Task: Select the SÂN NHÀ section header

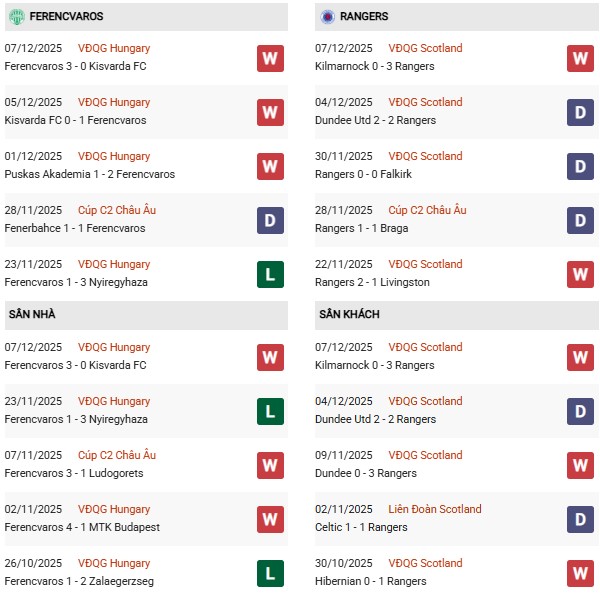Action: [30, 314]
